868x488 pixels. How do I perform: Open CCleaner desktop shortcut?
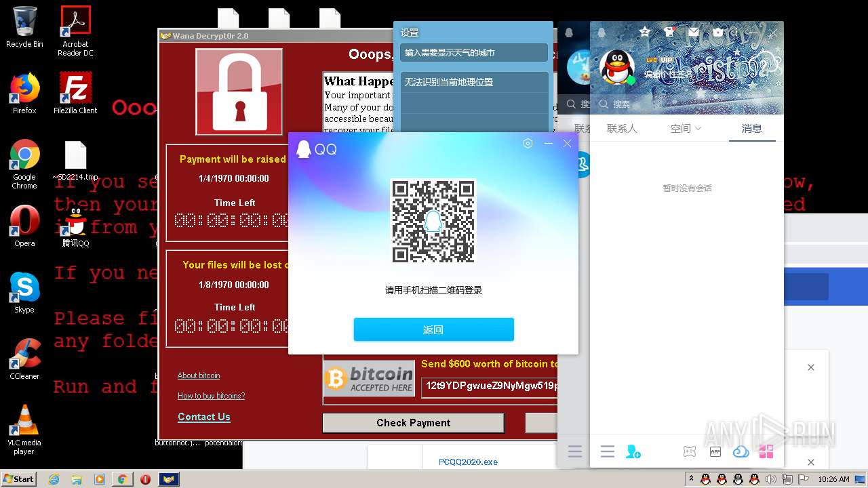pos(24,359)
